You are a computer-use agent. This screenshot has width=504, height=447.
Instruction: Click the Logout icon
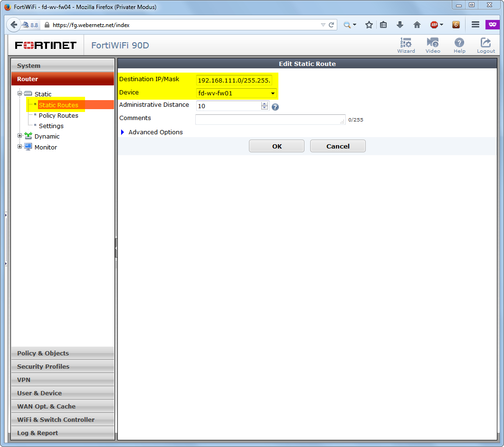pos(485,45)
